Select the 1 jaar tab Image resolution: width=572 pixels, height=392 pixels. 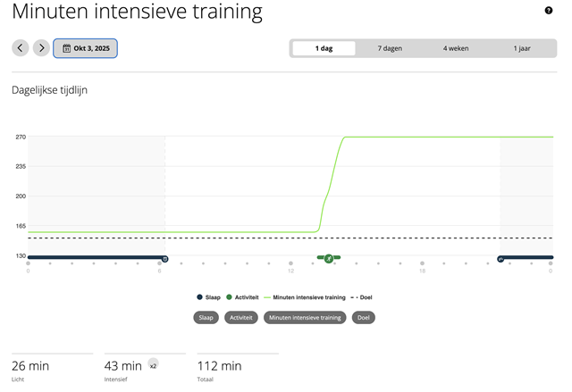point(522,48)
